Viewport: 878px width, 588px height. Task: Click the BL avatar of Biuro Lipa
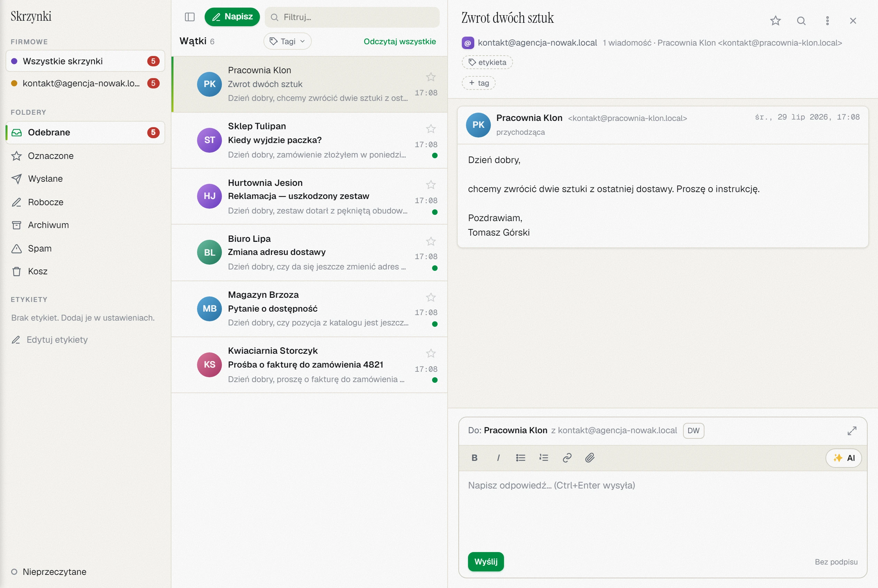209,253
